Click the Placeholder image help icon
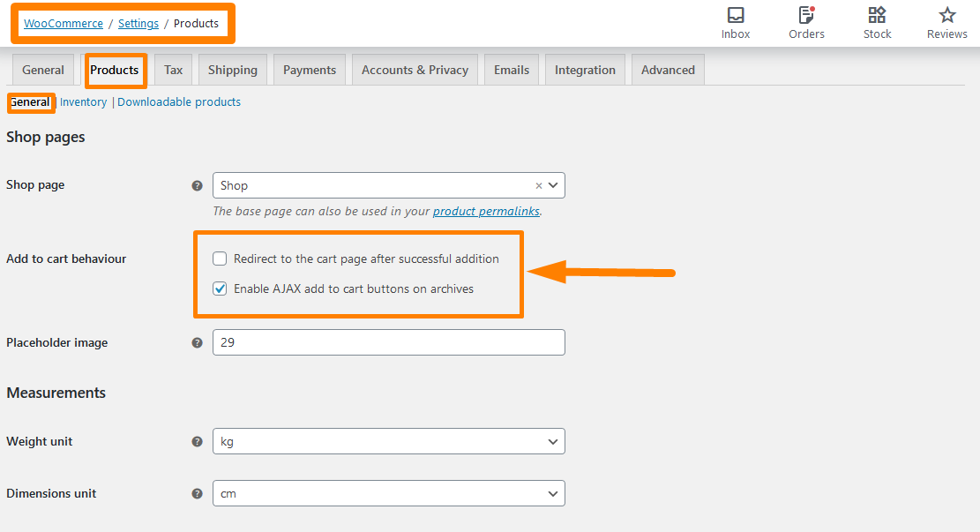Image resolution: width=980 pixels, height=532 pixels. coord(197,342)
